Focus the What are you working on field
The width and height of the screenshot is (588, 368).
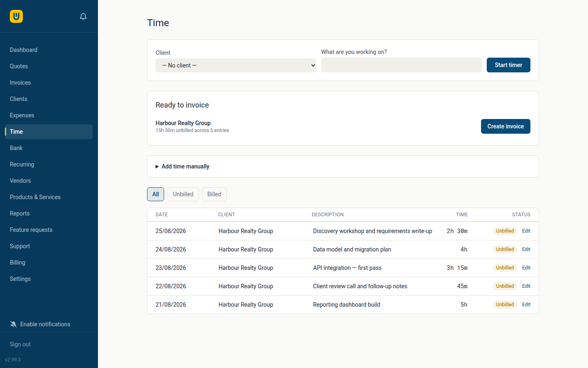[401, 65]
